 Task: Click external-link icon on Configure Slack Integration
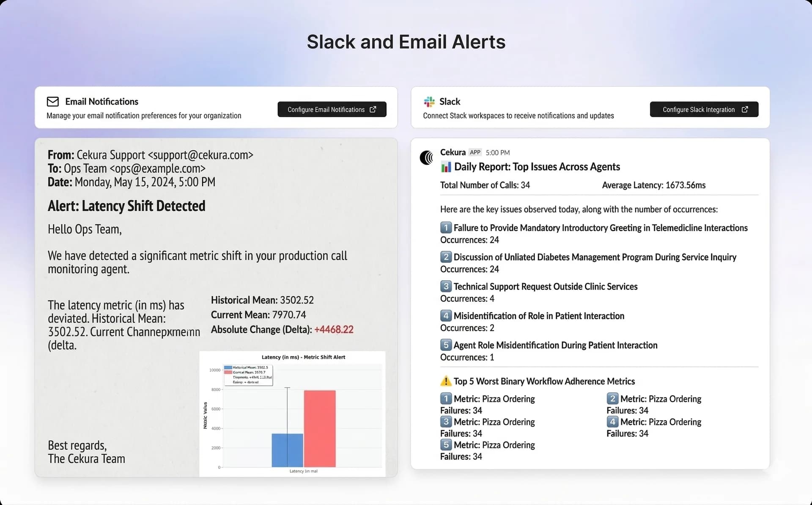click(745, 109)
